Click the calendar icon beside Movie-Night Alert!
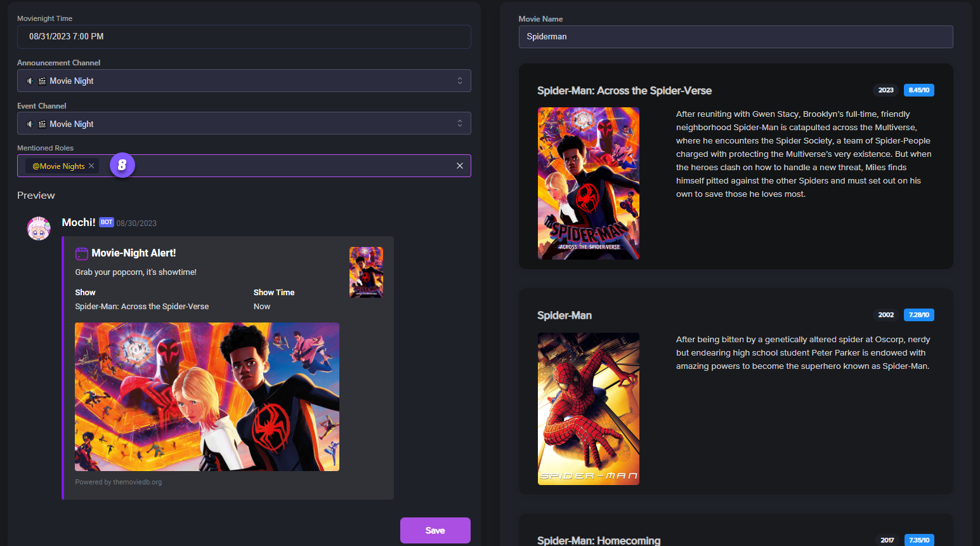Screen dimensions: 980x546 [x=82, y=253]
